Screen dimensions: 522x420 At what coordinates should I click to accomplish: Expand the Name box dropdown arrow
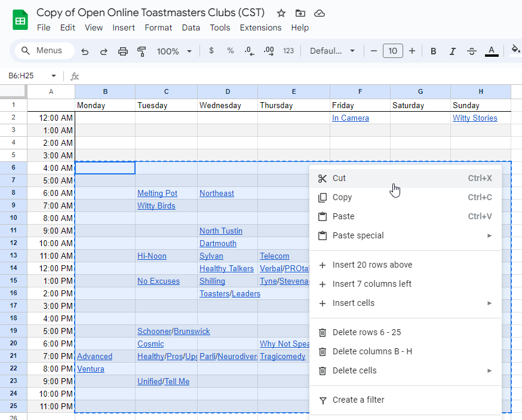(54, 76)
